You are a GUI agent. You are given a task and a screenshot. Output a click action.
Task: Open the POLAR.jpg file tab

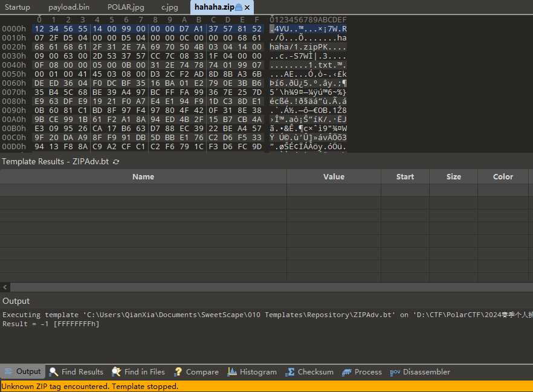tap(126, 7)
